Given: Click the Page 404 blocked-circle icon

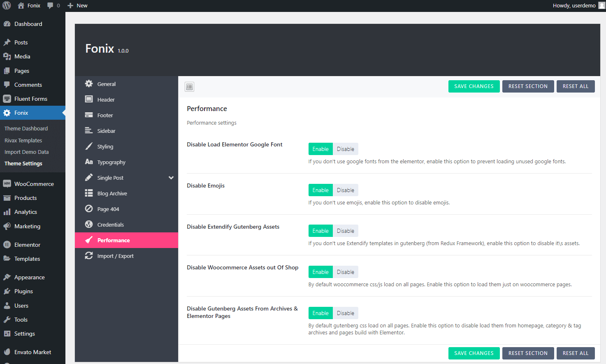Looking at the screenshot, I should (x=89, y=209).
